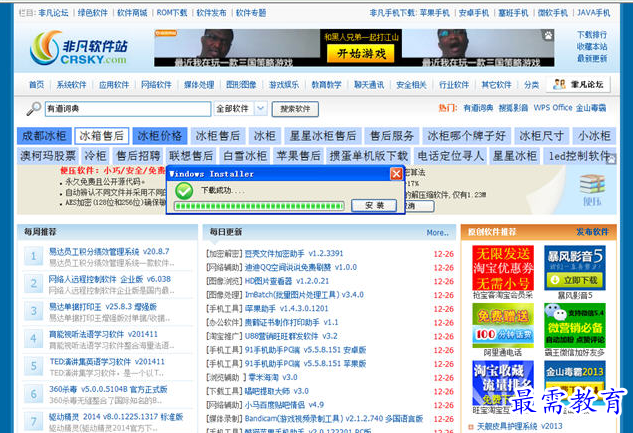Open 360杀毒 v5.0.0.5104B 官方正式版
This screenshot has width=633, height=433.
[x=108, y=389]
